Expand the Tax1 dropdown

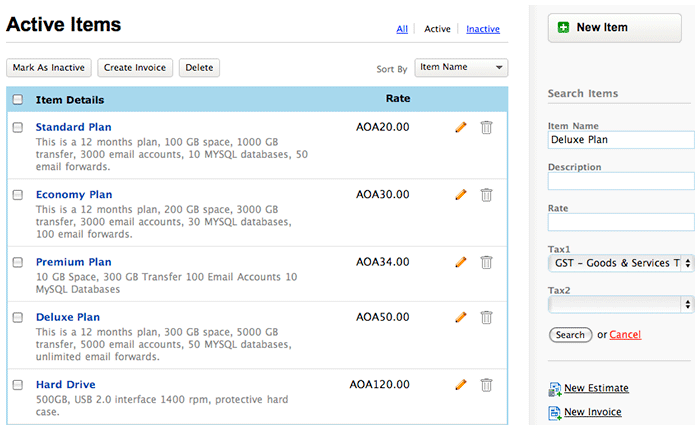(620, 263)
